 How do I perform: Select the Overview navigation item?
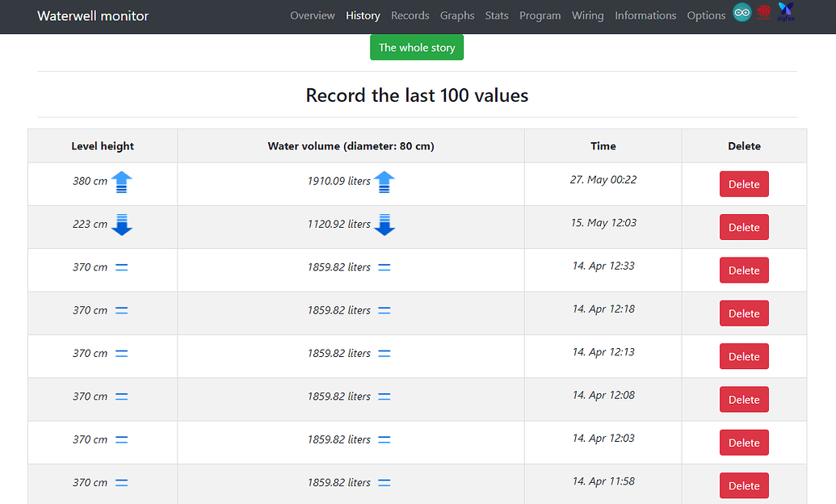tap(313, 15)
